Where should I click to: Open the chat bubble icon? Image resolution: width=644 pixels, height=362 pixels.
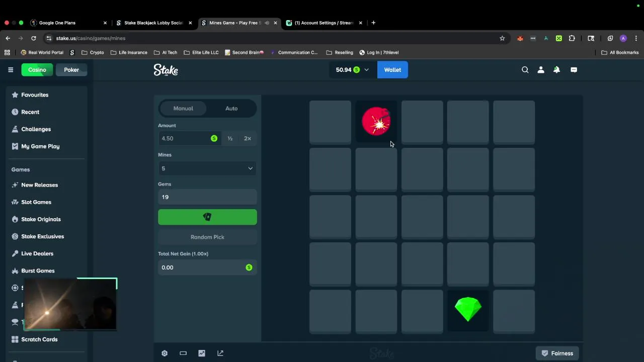[574, 70]
